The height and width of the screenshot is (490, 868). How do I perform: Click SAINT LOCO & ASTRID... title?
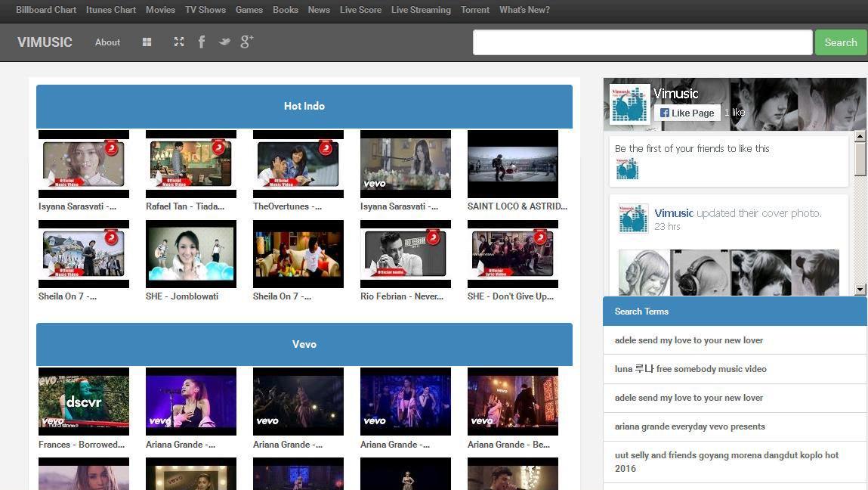[x=517, y=206]
